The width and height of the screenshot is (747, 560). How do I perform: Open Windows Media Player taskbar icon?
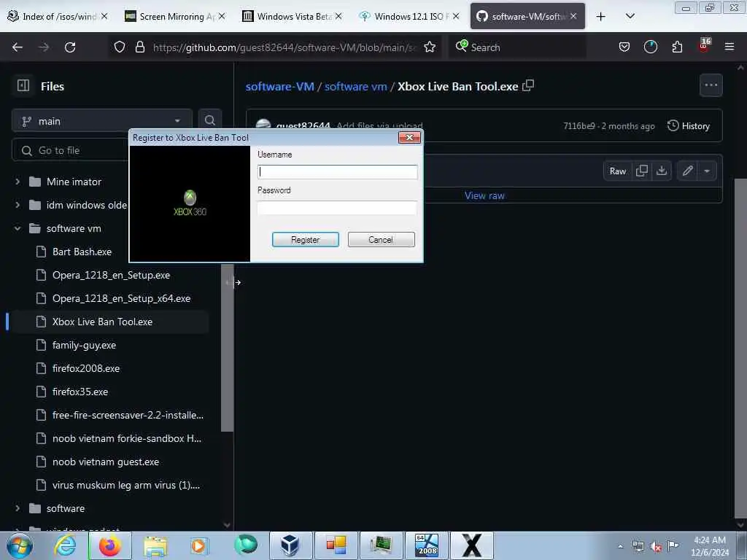point(198,545)
